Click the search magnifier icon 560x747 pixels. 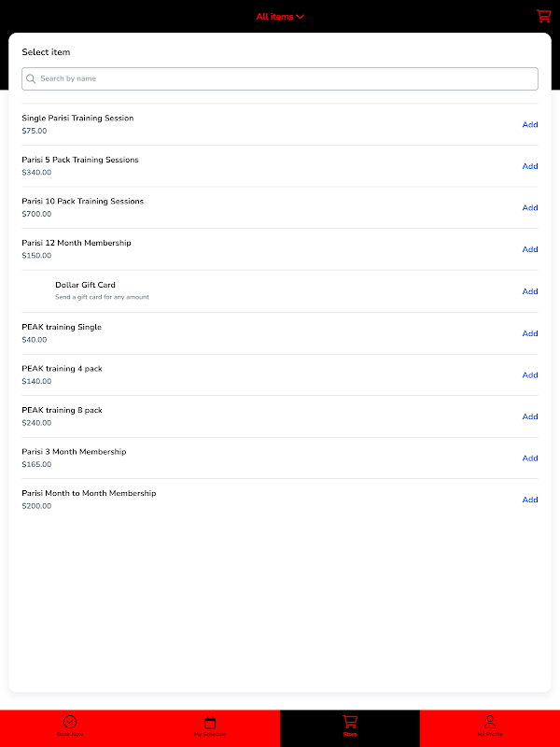pyautogui.click(x=31, y=79)
